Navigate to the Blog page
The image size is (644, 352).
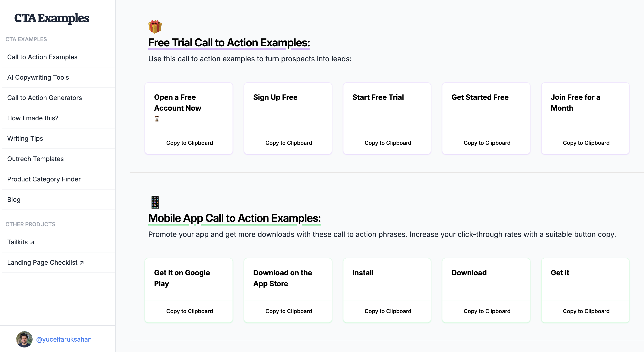click(14, 200)
